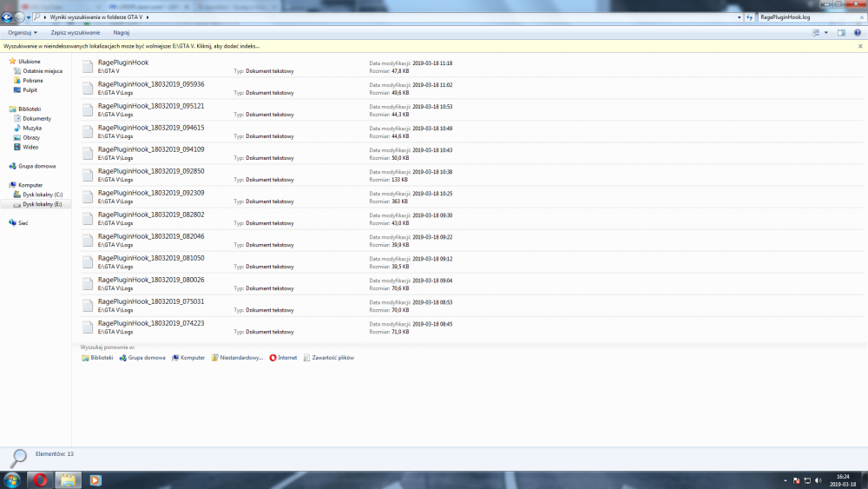Open Obrazy library
Screen dimensions: 868x489
pyautogui.click(x=31, y=137)
